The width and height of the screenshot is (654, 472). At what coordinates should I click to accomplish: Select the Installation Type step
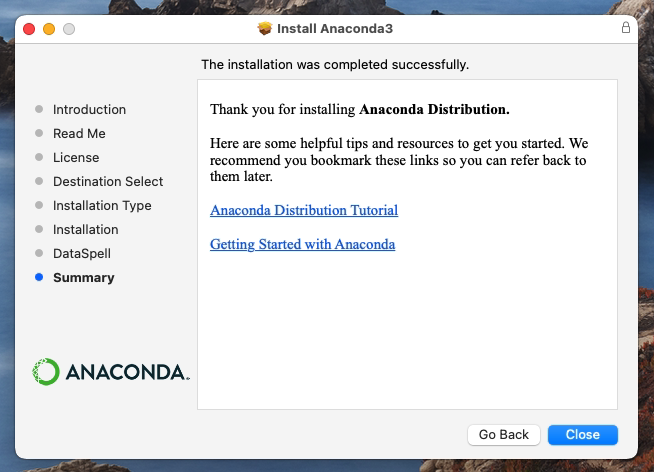[102, 205]
